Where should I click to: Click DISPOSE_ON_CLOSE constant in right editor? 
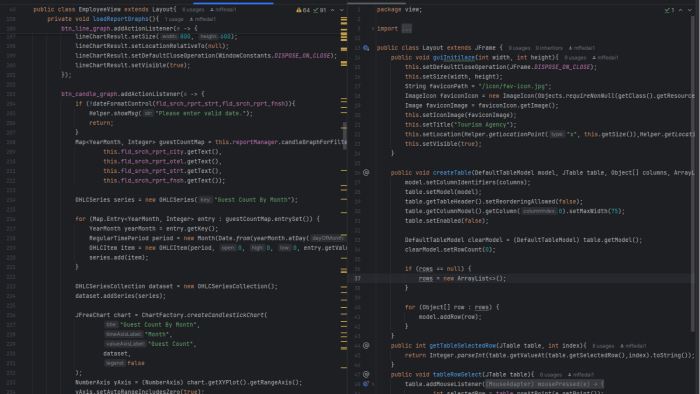point(562,67)
